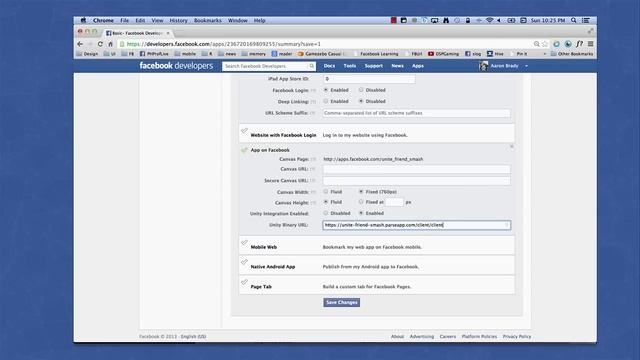The image size is (640, 360).
Task: Click the zoom magnifier icon in address bar
Action: point(536,44)
